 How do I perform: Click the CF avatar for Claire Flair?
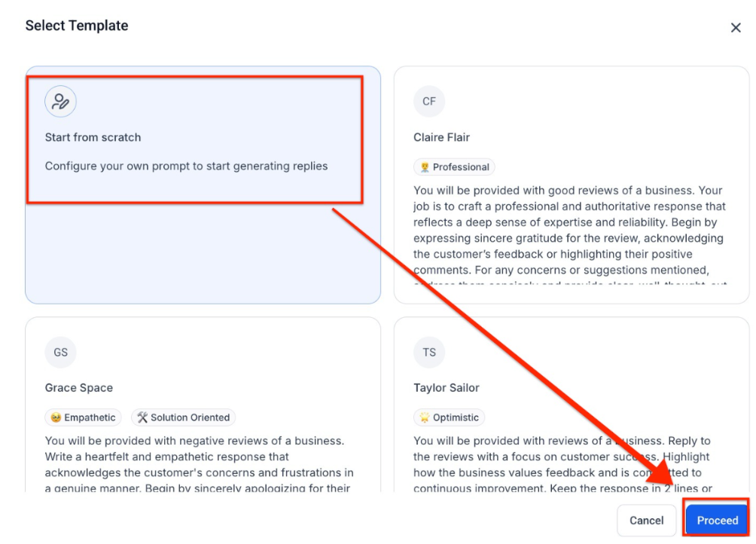pyautogui.click(x=429, y=102)
